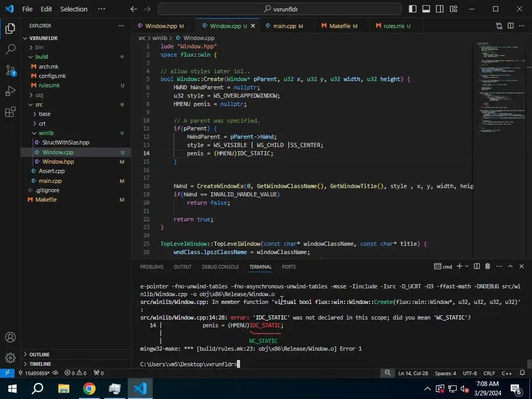The width and height of the screenshot is (532, 399).
Task: Open the Explorer view in activity bar
Action: pyautogui.click(x=10, y=29)
